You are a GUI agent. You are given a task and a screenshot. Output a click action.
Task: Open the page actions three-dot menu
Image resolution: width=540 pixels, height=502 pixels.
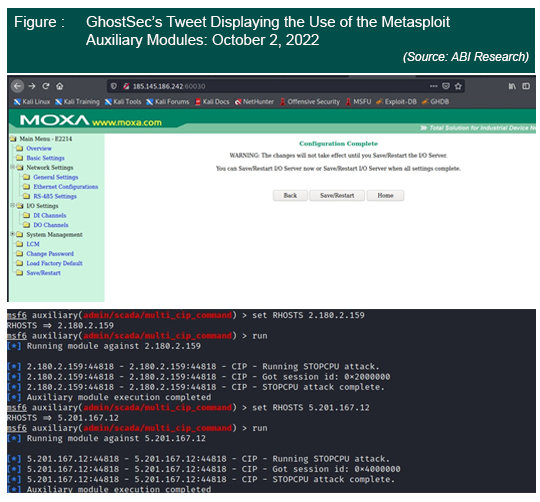click(x=434, y=86)
